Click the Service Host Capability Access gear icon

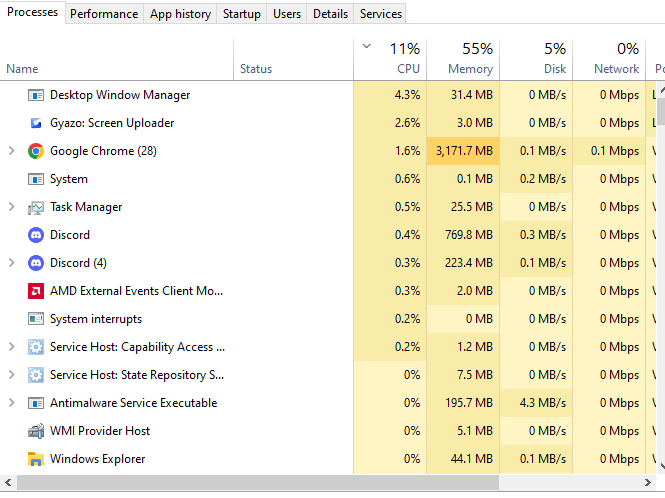pos(36,347)
